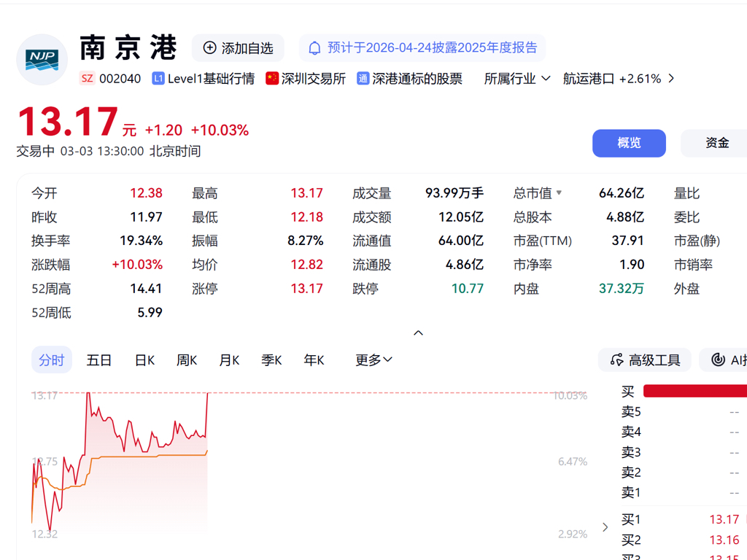The width and height of the screenshot is (747, 560).
Task: Click the 昨收 value 11.97
Action: pos(146,217)
